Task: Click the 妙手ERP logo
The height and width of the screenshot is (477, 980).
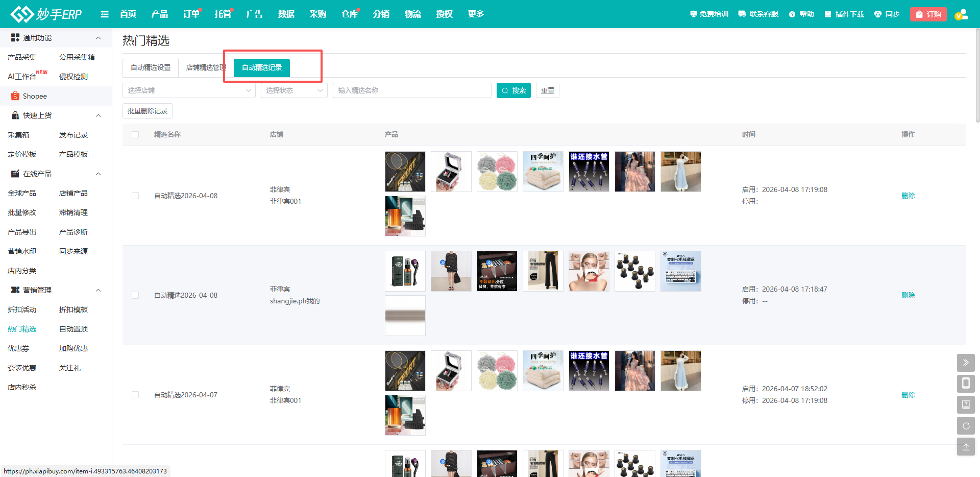Action: coord(46,14)
